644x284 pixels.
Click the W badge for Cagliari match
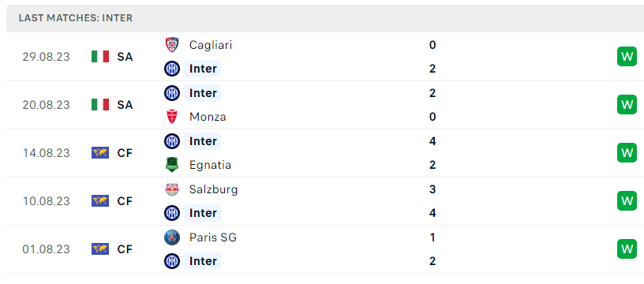[x=627, y=57]
